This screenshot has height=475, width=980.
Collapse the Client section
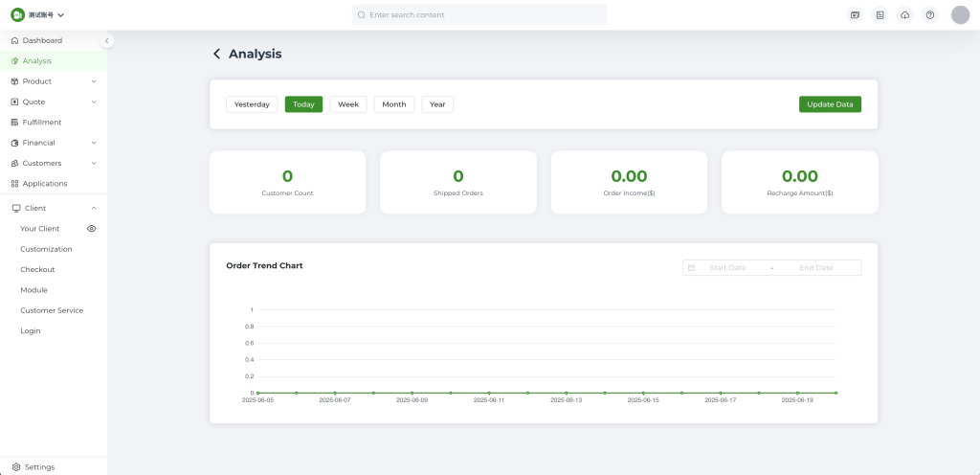point(94,208)
